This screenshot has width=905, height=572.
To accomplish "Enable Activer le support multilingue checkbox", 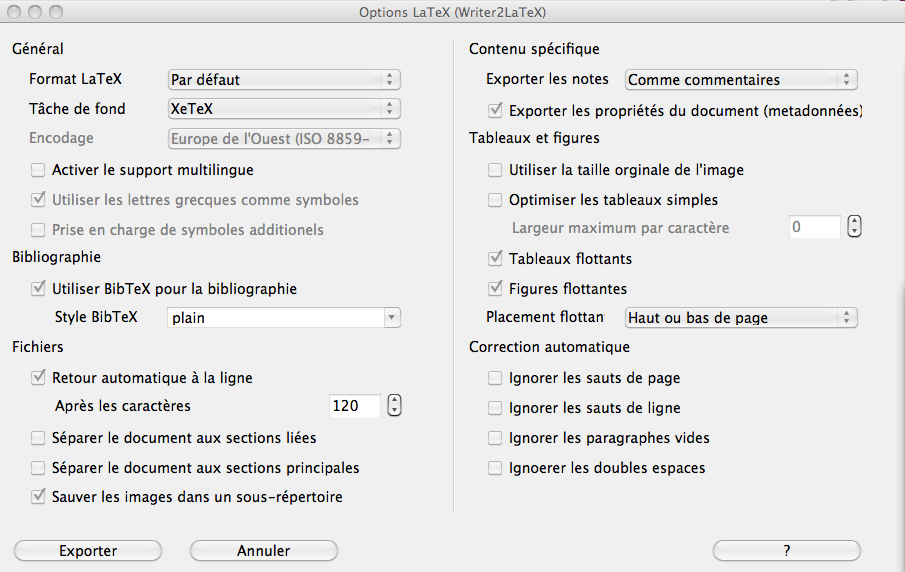I will coord(39,170).
